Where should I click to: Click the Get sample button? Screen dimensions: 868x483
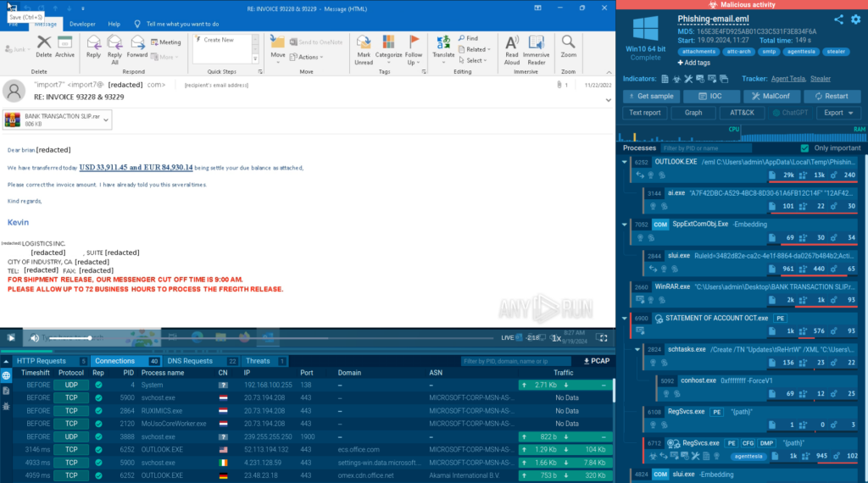click(x=649, y=97)
